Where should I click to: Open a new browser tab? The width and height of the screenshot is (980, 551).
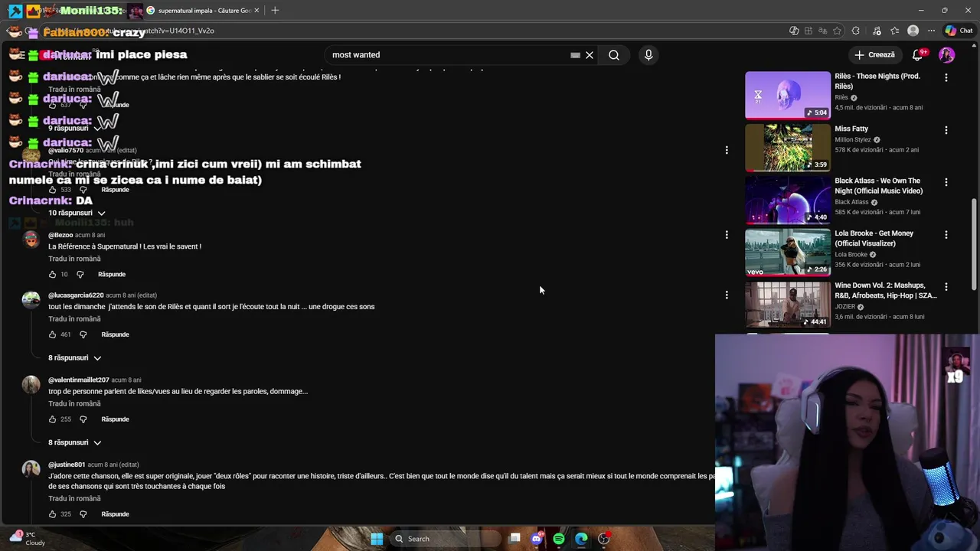(275, 10)
